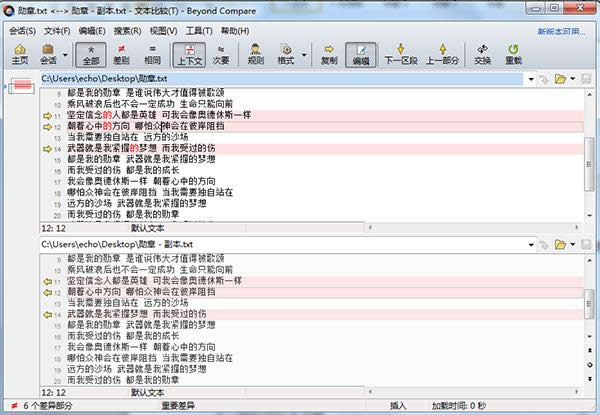600x415 pixels.
Task: Click the 复制 copy arrow icon
Action: pyautogui.click(x=329, y=49)
